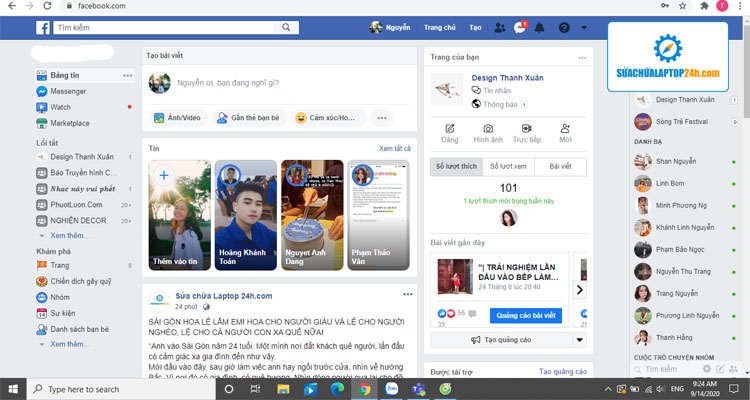This screenshot has height=400, width=750.
Task: Expand the account dropdown arrow in top bar
Action: click(x=584, y=27)
